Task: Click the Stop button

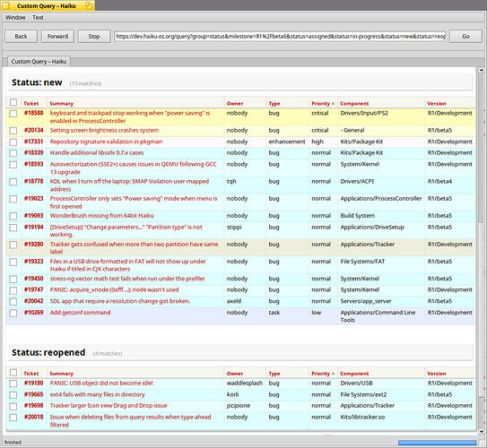Action: click(x=94, y=37)
